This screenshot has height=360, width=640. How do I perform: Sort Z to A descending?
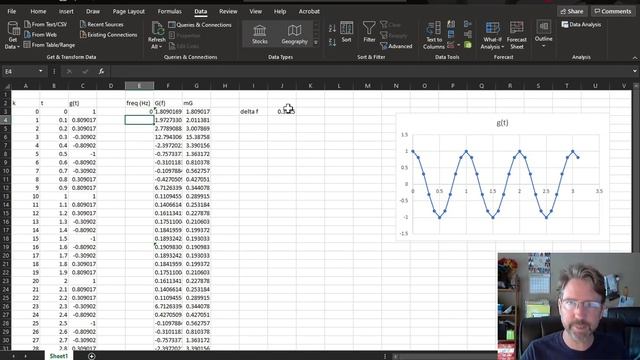point(332,42)
